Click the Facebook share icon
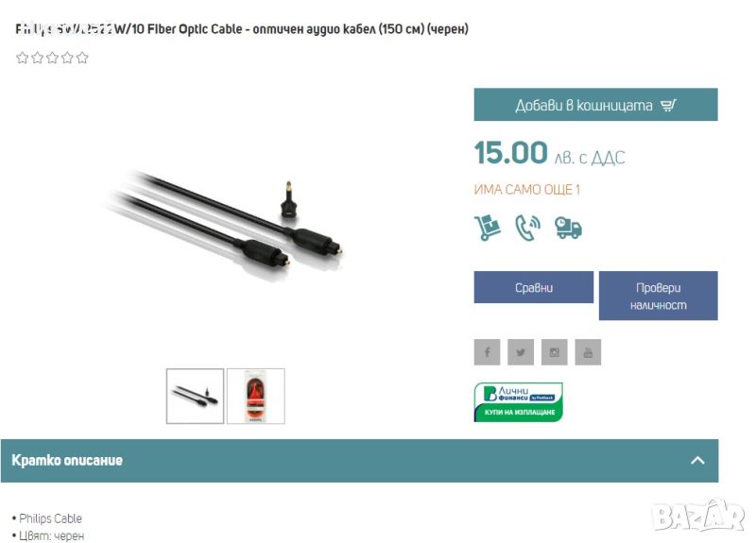This screenshot has height=543, width=756. coord(487,352)
